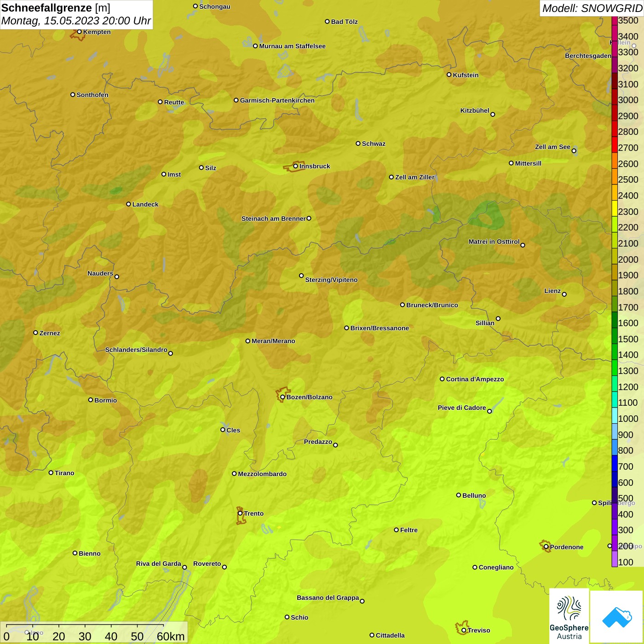
Task: Click the Imst label
Action: coord(174,174)
